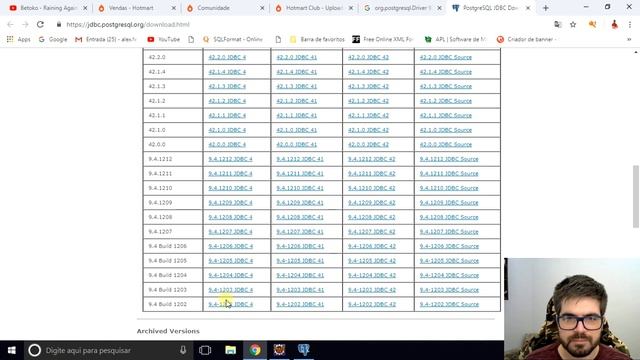Open the pgAdmin elephant taskbar icon
The height and width of the screenshot is (360, 640).
304,350
